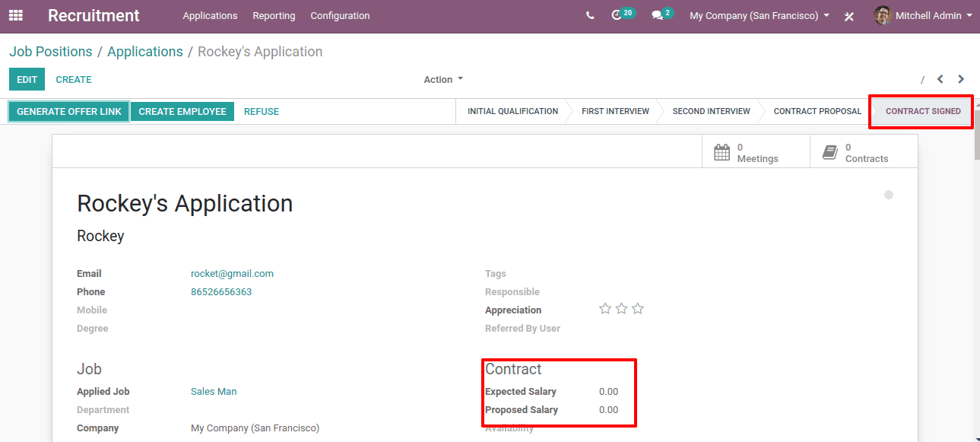Viewport: 980px width, 442px height.
Task: Click the Mobile field label
Action: (x=92, y=310)
